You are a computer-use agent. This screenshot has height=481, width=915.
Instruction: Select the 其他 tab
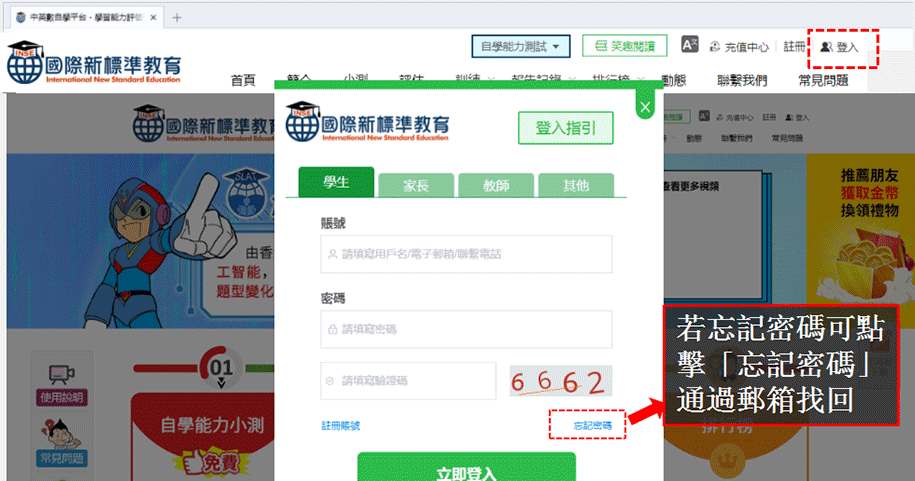pyautogui.click(x=576, y=186)
